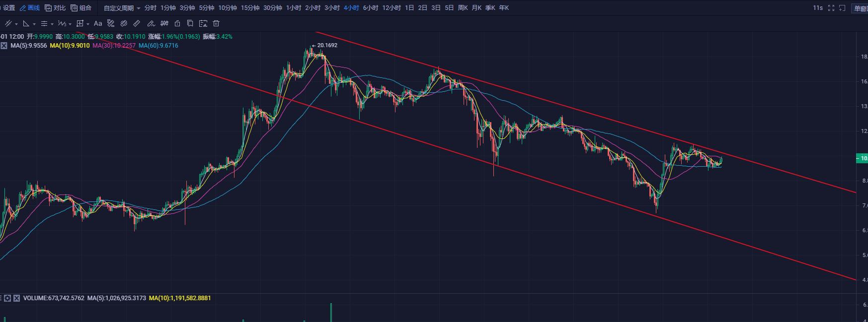Click the VOLUME:673,742.5762 label

(x=54, y=298)
